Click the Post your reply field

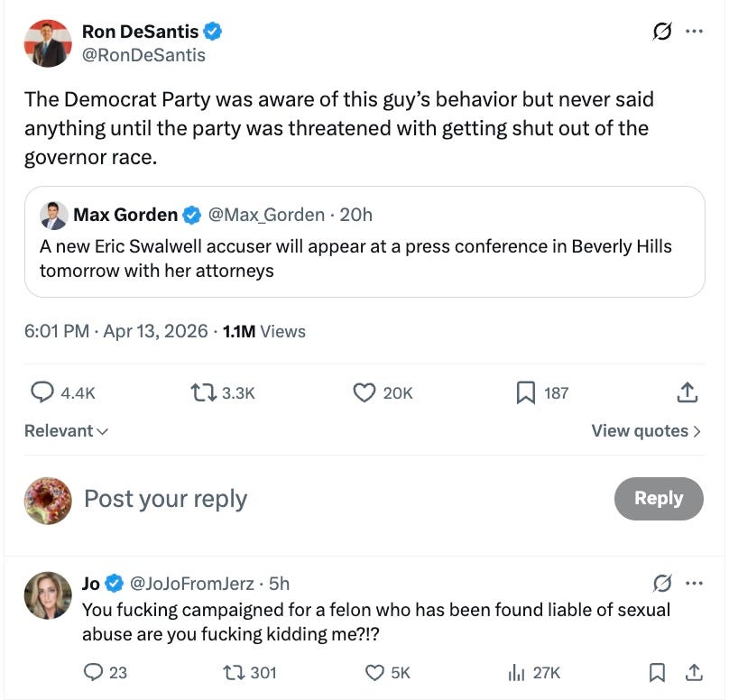[x=165, y=498]
